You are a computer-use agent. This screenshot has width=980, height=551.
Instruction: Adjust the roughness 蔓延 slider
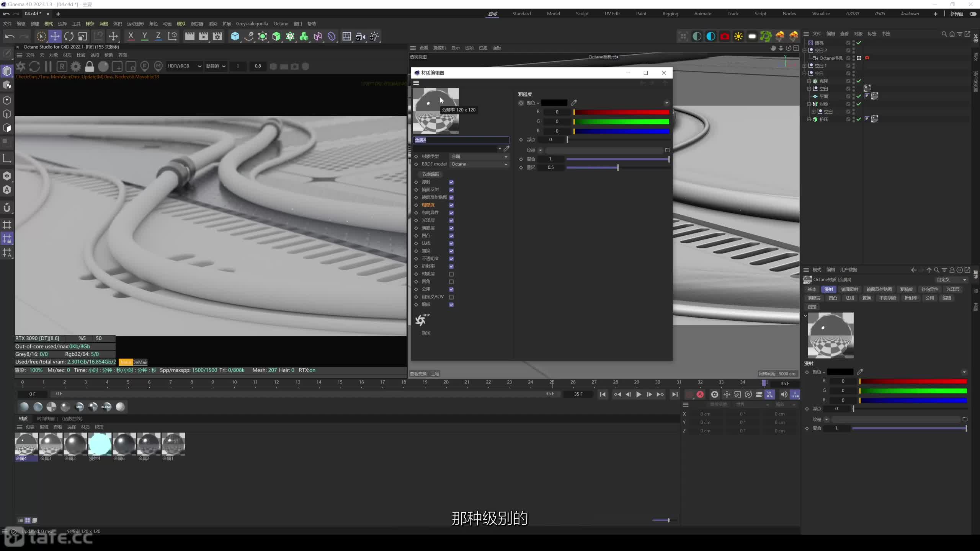[618, 167]
